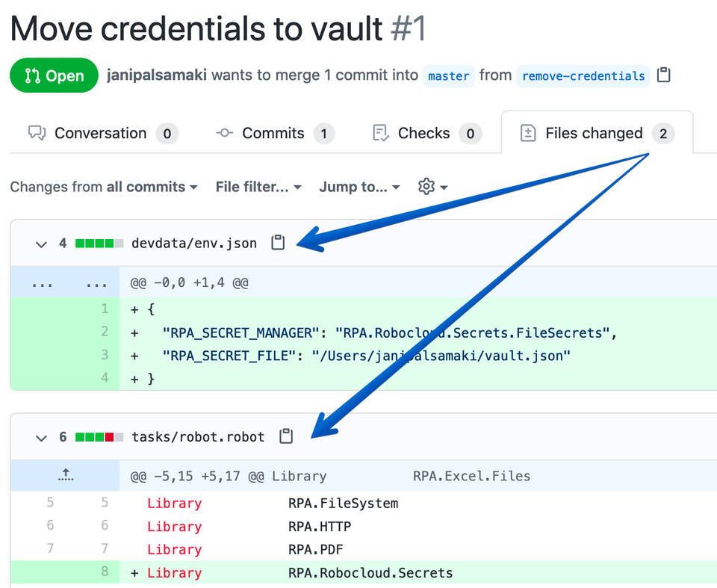Open the Checks tab
The height and width of the screenshot is (588, 717).
[x=423, y=133]
